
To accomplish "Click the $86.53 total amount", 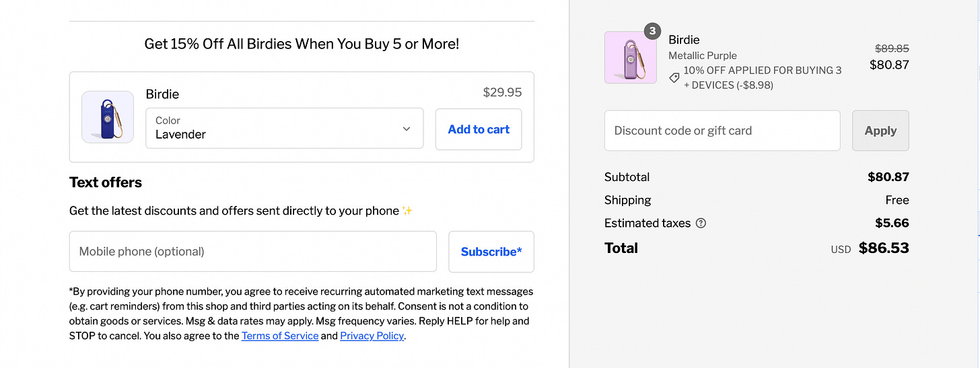I will tap(884, 248).
